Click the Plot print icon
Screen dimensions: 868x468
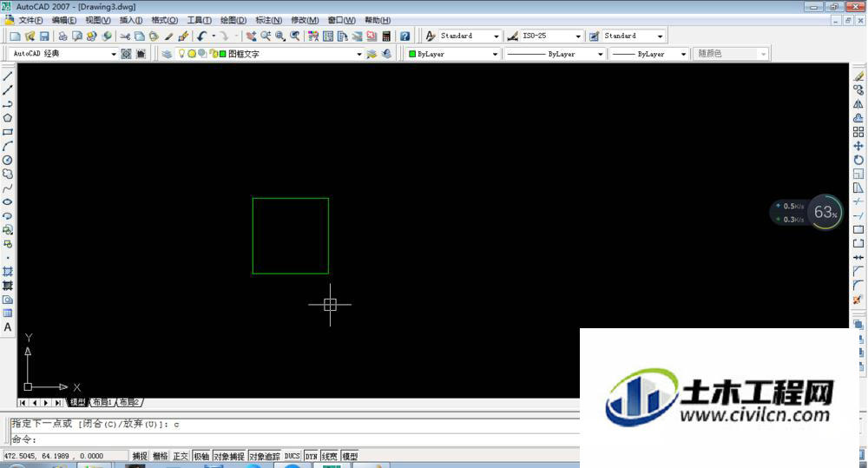tap(62, 36)
